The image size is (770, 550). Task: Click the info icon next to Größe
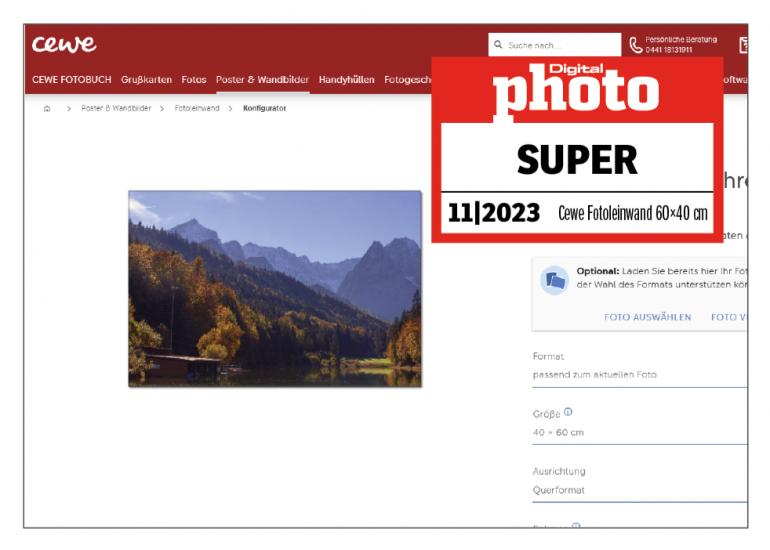pos(568,412)
